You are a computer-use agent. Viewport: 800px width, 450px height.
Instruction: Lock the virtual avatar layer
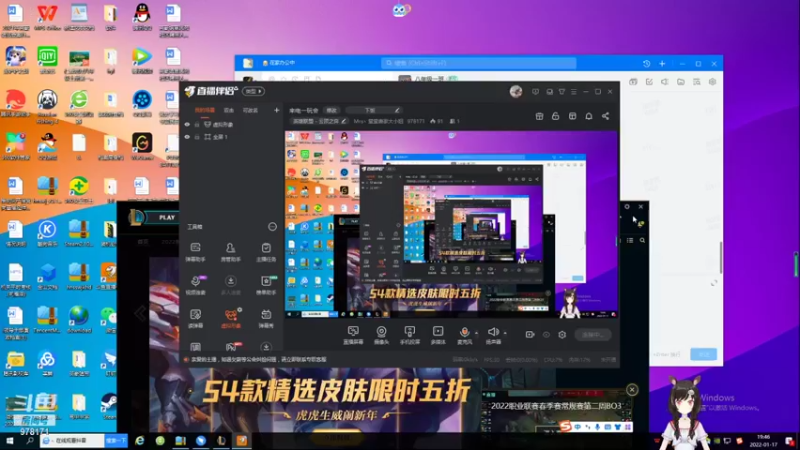197,124
